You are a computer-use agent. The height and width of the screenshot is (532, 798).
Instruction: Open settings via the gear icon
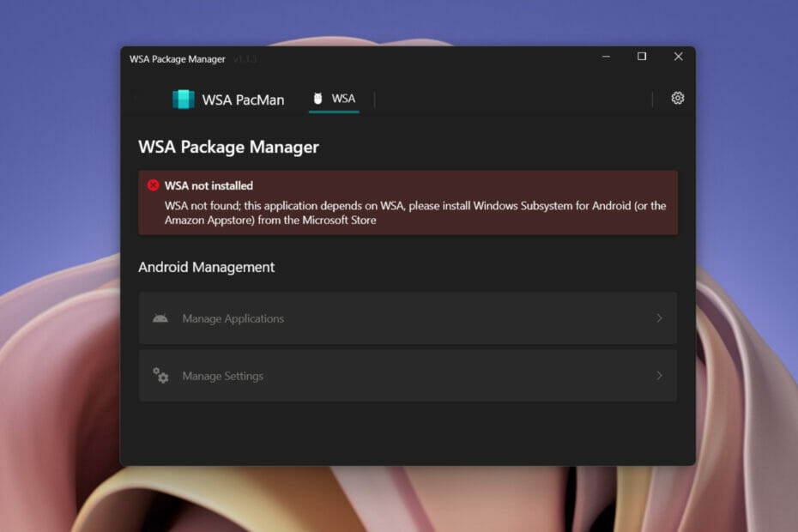(677, 98)
